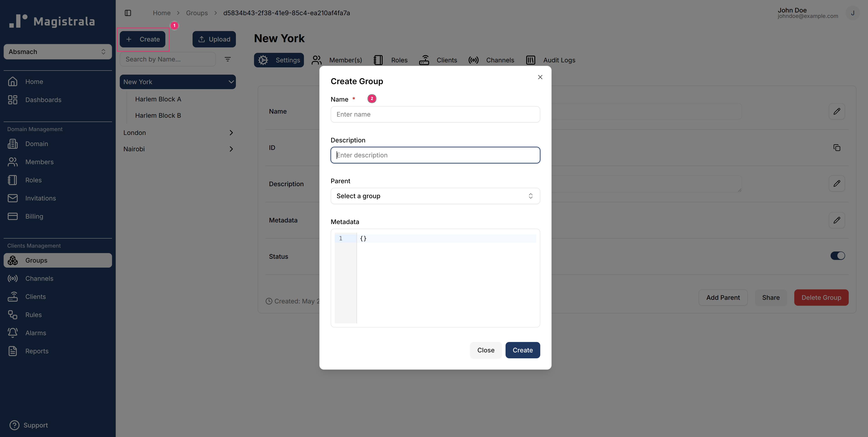
Task: Click the Reports icon in the sidebar
Action: [x=13, y=351]
